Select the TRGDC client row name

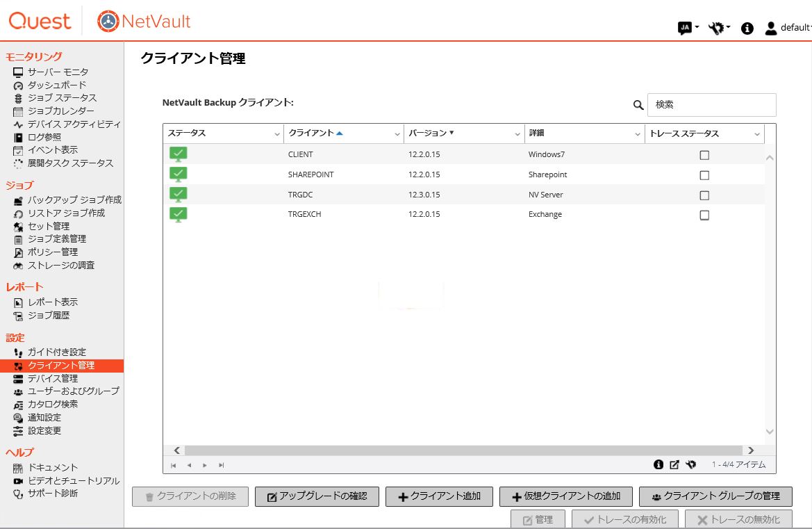300,195
